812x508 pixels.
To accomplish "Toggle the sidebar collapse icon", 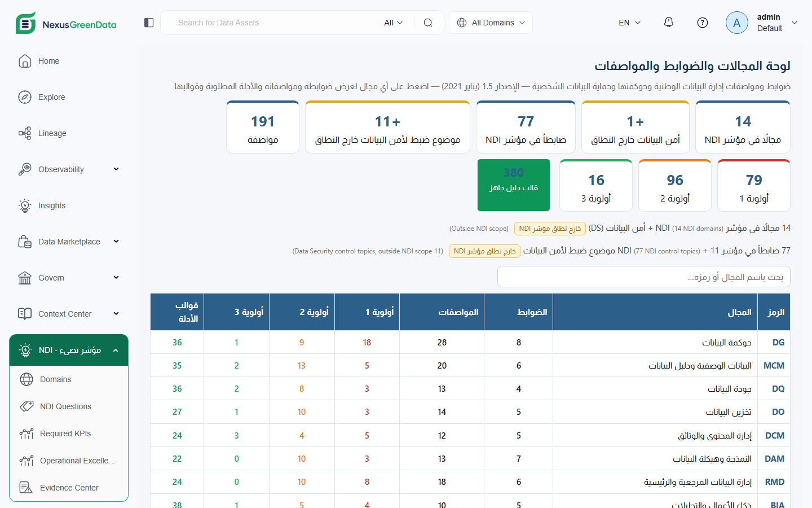I will (149, 23).
